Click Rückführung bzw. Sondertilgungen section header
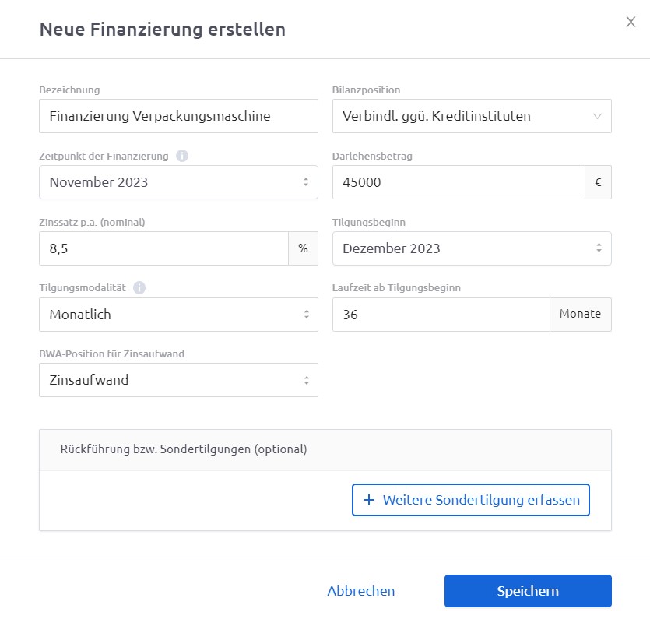Viewport: 650px width, 644px height. pyautogui.click(x=325, y=450)
